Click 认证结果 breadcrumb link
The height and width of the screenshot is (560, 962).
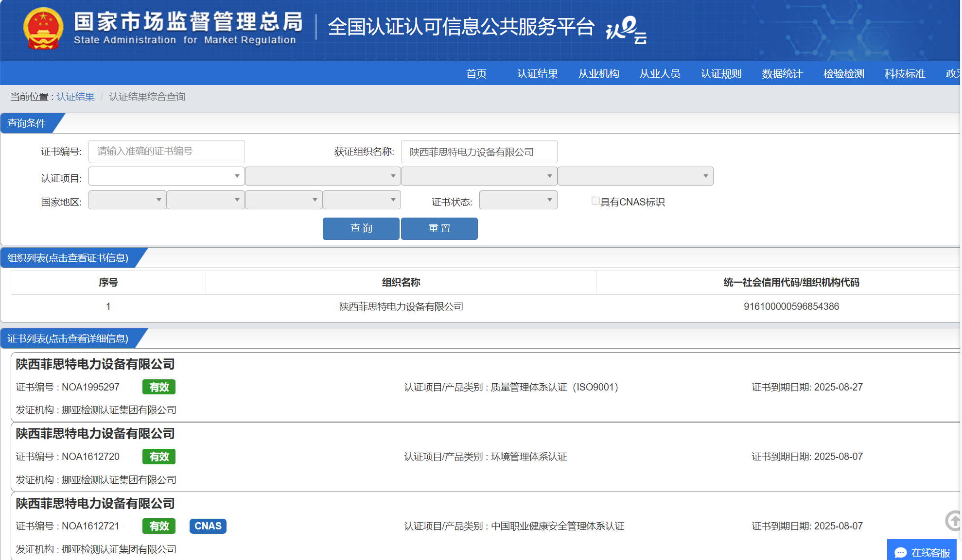tap(75, 97)
